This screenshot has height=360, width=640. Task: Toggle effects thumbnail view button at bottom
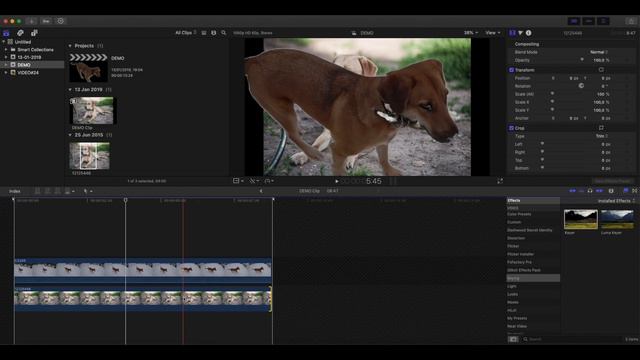[x=513, y=339]
